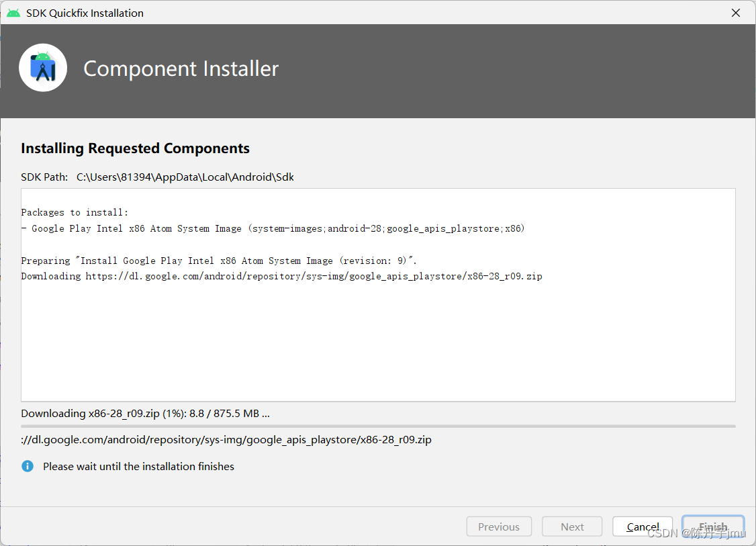Click the "Preparing" log line
The image size is (756, 546).
tap(219, 261)
